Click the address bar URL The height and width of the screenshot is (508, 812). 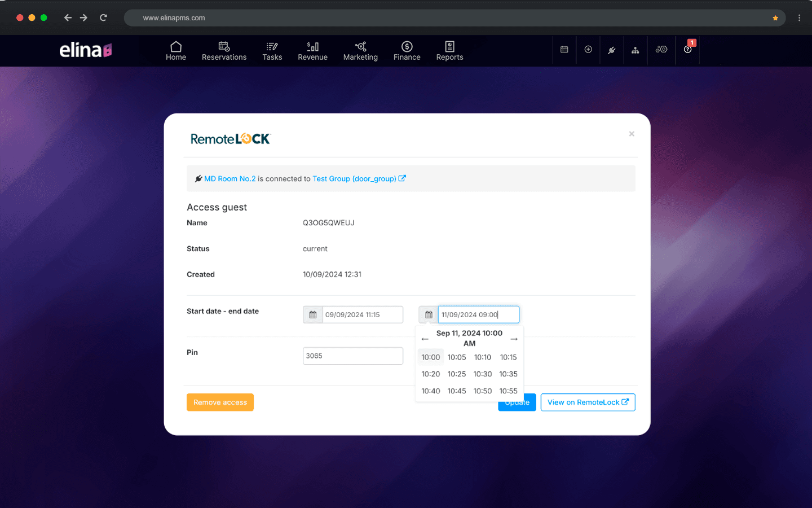[x=174, y=18]
